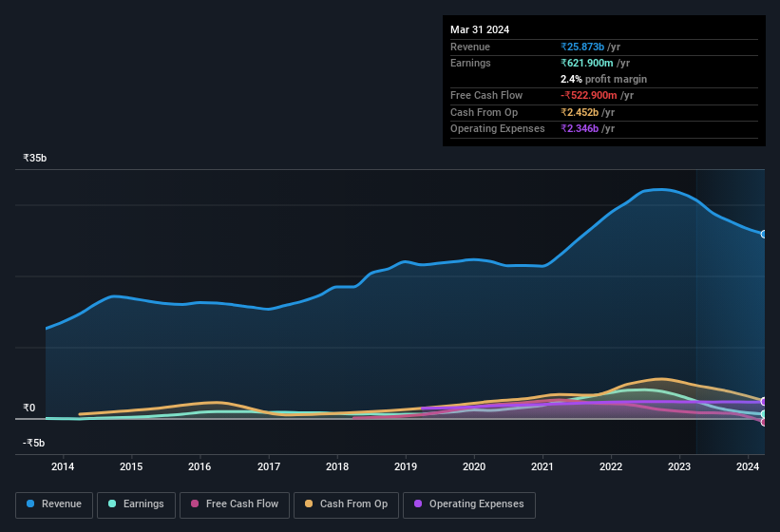Click the -₹5b y-axis label
The width and height of the screenshot is (780, 532).
point(34,443)
